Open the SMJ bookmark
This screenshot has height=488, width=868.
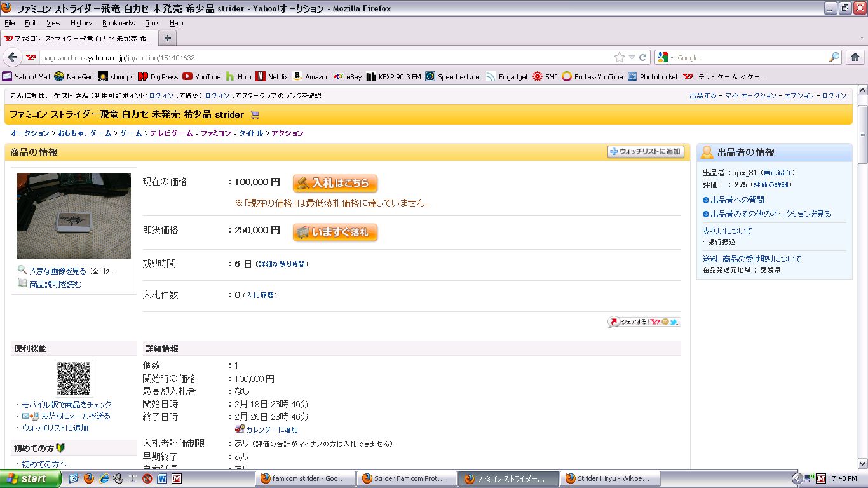click(545, 77)
